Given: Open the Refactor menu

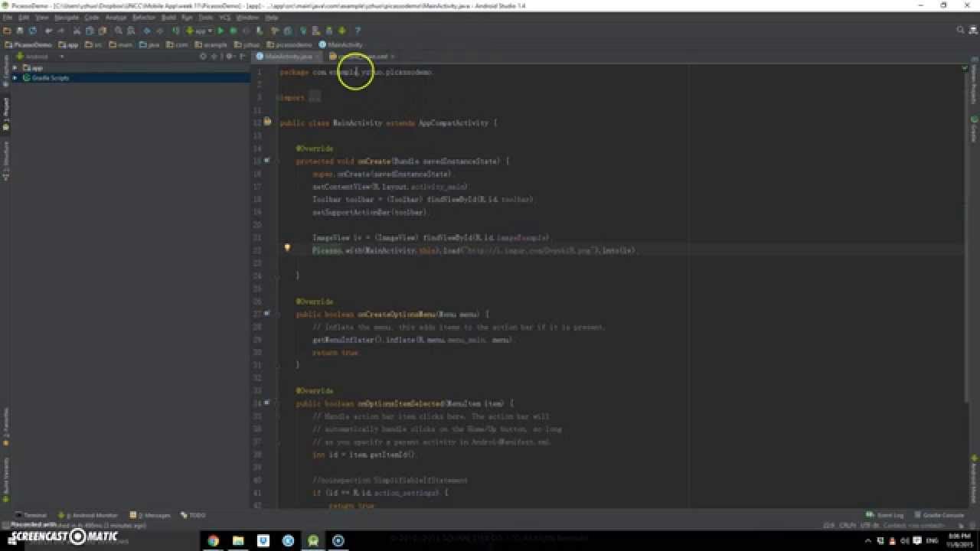Looking at the screenshot, I should (144, 17).
